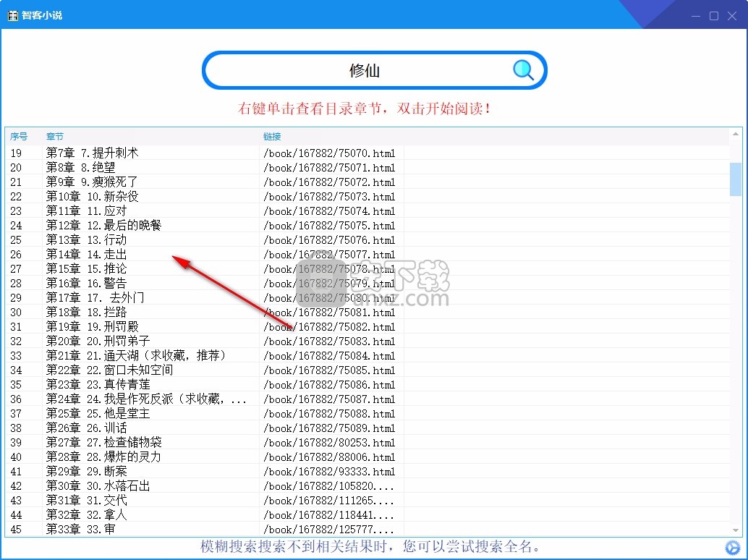
Task: Click the scrollbar up arrow
Action: coord(735,134)
